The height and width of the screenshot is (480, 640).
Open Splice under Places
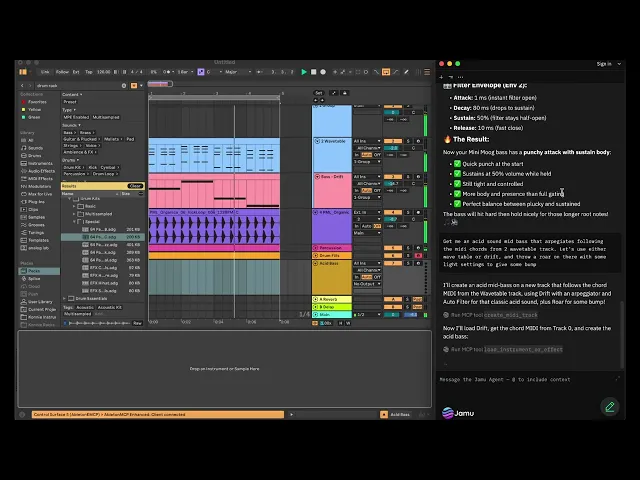[x=34, y=278]
